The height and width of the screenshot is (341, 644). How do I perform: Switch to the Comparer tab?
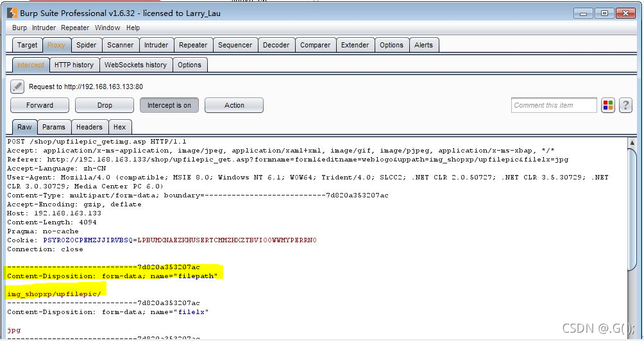[x=315, y=45]
